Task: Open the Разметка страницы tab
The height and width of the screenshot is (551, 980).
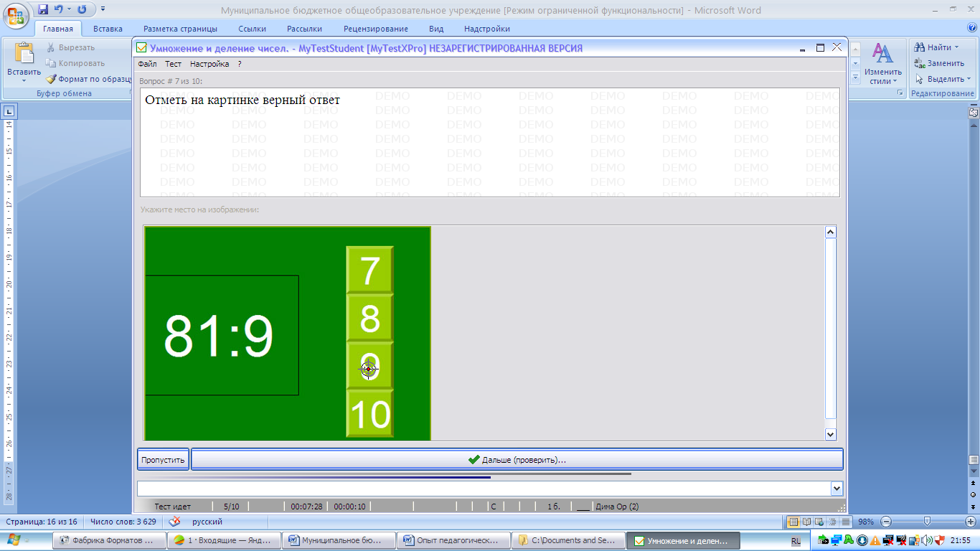Action: pos(180,29)
